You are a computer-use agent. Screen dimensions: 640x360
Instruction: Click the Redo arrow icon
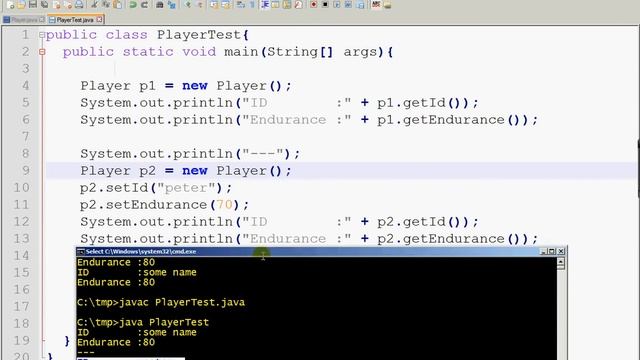click(x=144, y=4)
